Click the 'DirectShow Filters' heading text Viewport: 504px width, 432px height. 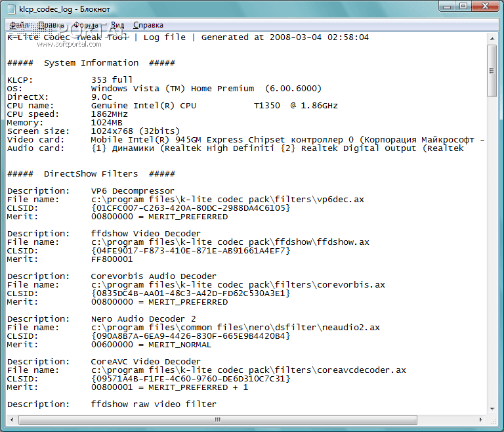91,174
